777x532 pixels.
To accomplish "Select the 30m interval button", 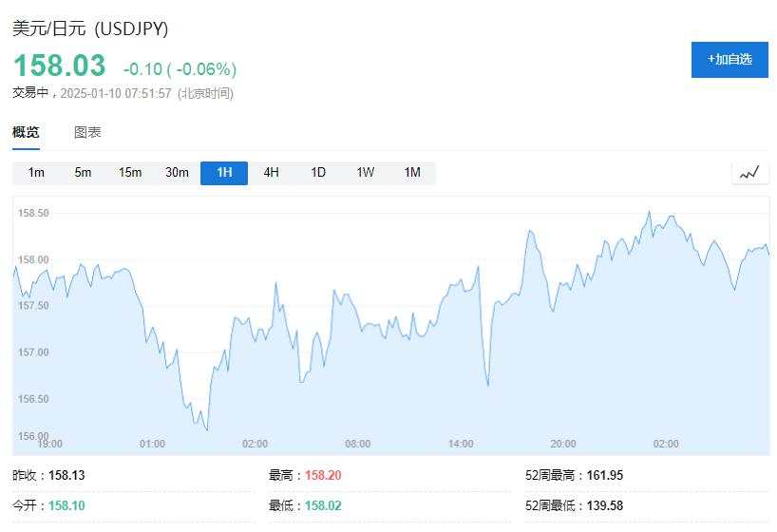I will pos(177,173).
